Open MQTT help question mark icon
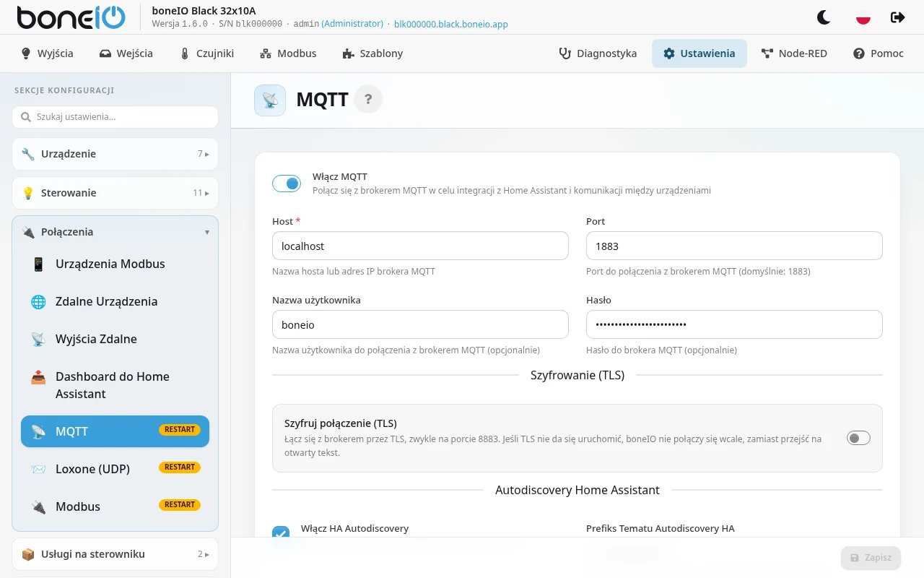Screen dimensions: 924x578 [x=368, y=99]
